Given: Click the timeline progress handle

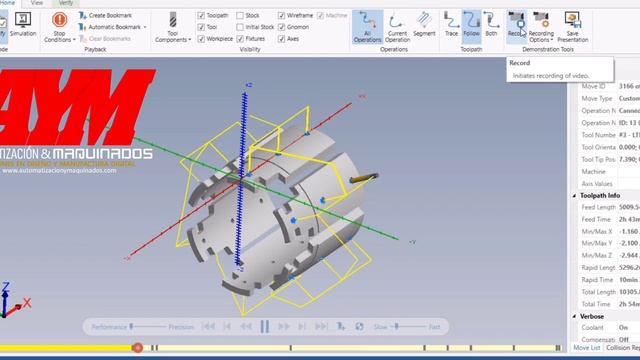Looking at the screenshot, I should tap(138, 348).
